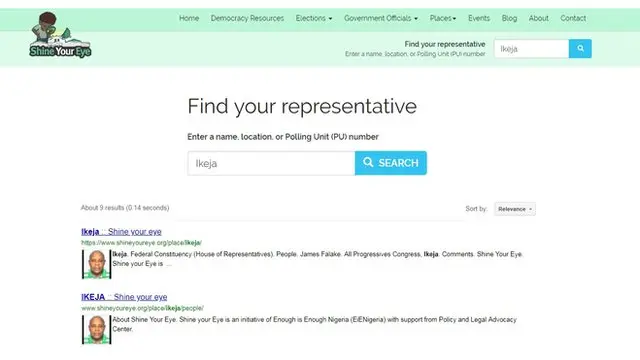The height and width of the screenshot is (360, 640).
Task: Open the About page
Action: 539,18
